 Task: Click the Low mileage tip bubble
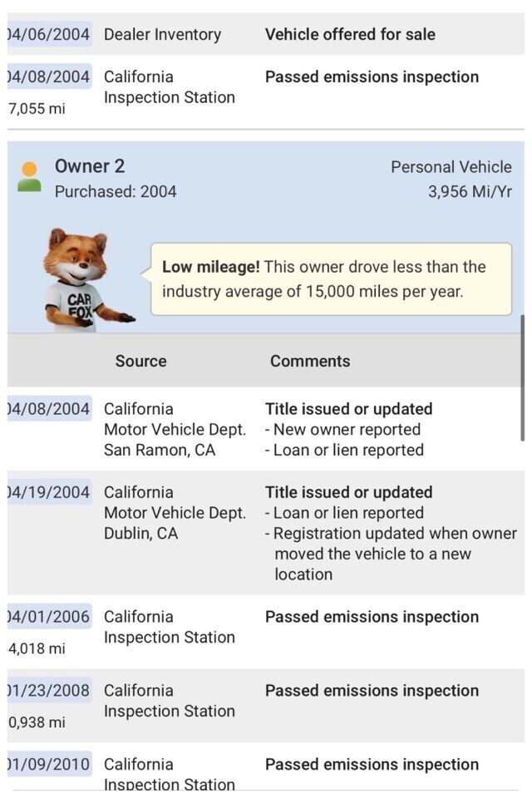(x=331, y=279)
